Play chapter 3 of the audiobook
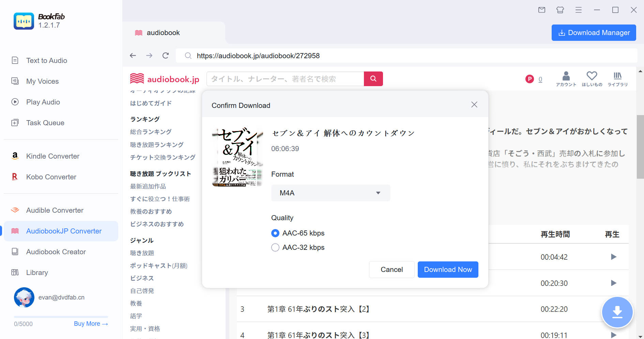The image size is (644, 339). (x=613, y=309)
